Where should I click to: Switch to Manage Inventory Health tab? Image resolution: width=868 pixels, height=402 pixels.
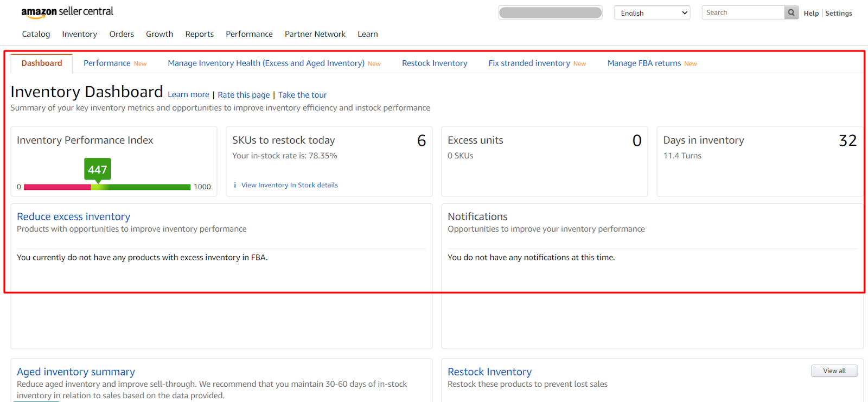click(274, 63)
